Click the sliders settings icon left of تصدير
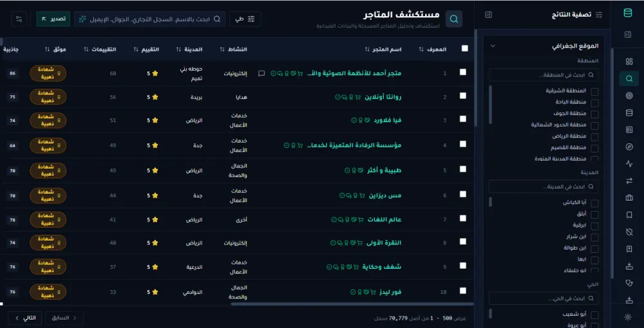Viewport: 644px width, 328px height. coord(19,19)
